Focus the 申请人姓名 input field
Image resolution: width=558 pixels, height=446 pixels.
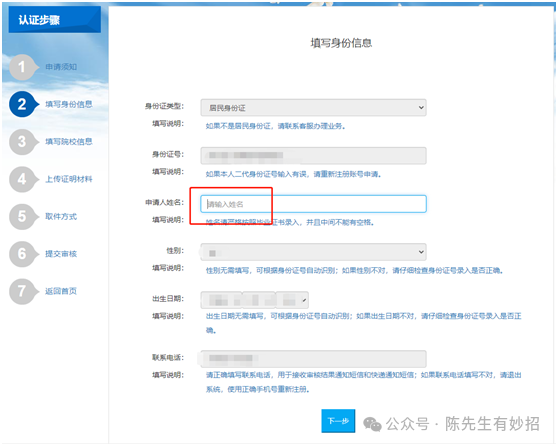tap(313, 204)
